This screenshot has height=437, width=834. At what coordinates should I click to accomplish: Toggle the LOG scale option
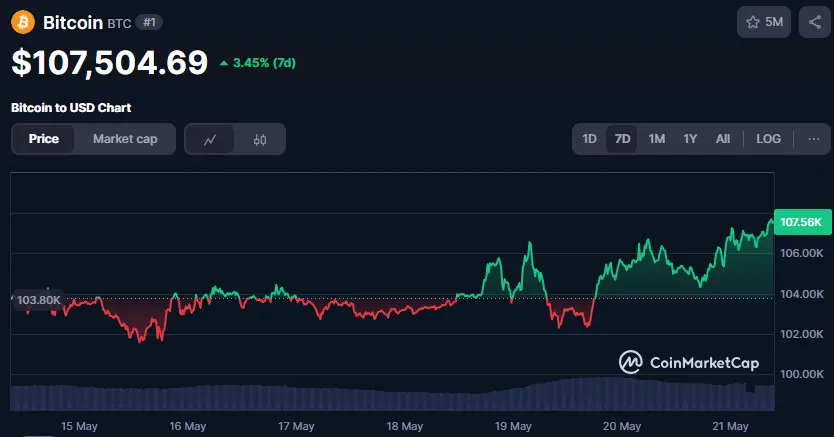pyautogui.click(x=769, y=139)
